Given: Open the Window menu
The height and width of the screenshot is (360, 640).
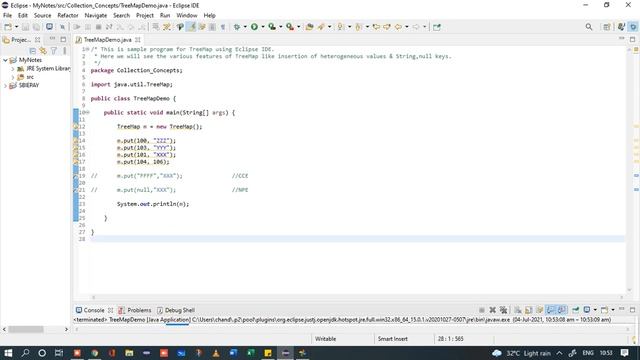Looking at the screenshot, I should [x=187, y=16].
